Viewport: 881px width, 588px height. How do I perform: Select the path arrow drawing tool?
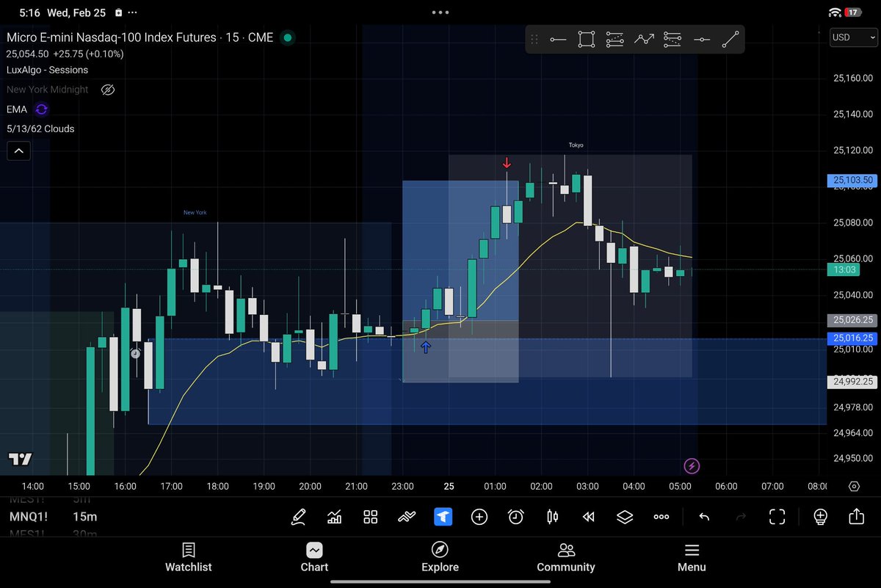click(x=644, y=40)
